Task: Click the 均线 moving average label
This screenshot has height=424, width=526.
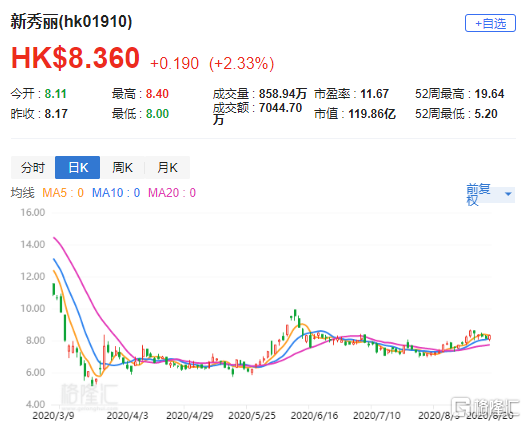Action: 22,193
